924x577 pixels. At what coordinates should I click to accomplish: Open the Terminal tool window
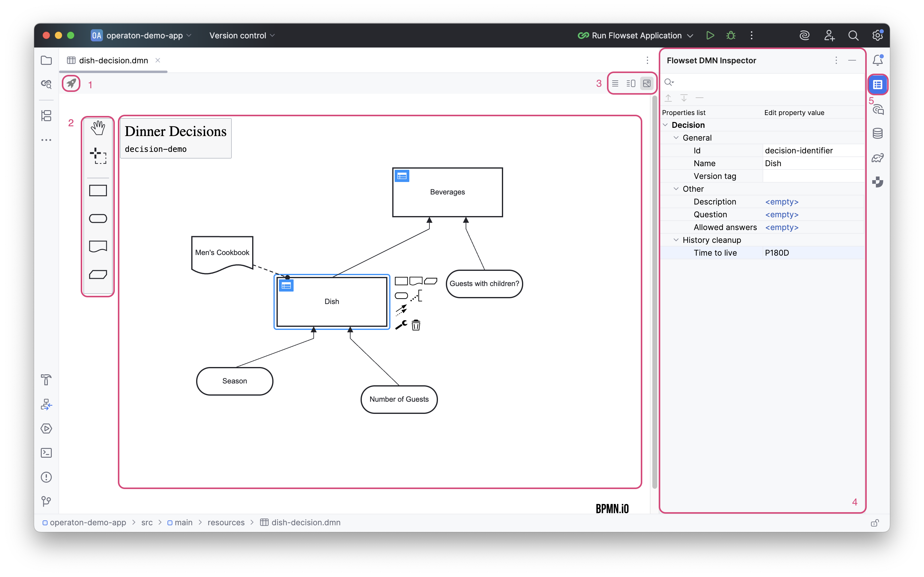coord(46,453)
